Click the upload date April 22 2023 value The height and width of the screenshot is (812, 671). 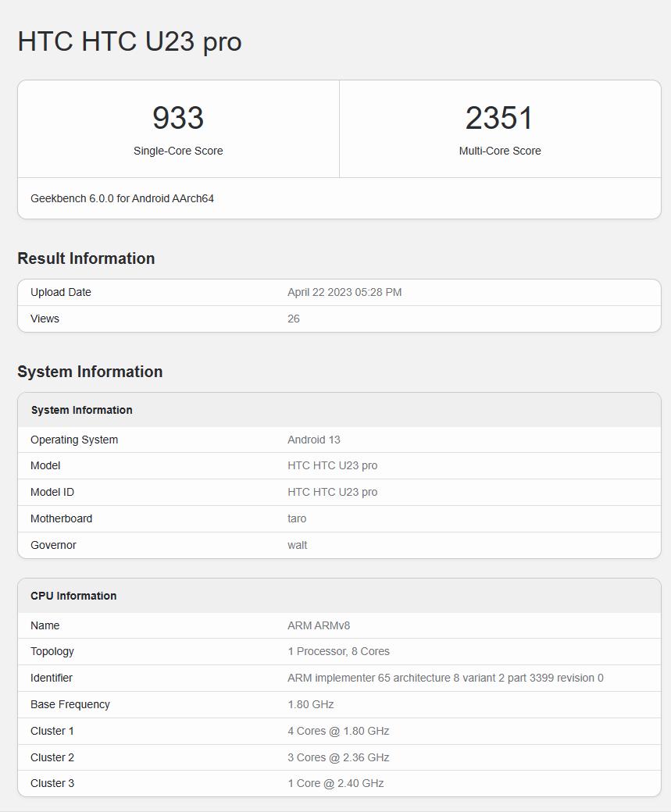344,292
